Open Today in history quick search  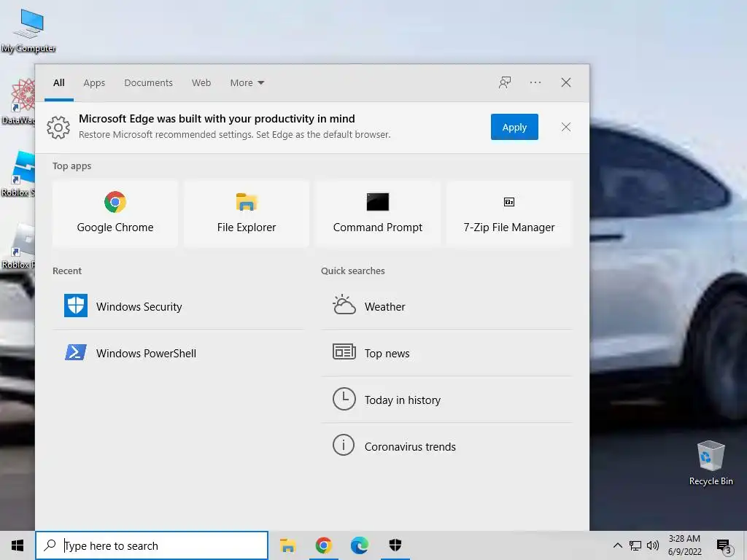pyautogui.click(x=446, y=400)
